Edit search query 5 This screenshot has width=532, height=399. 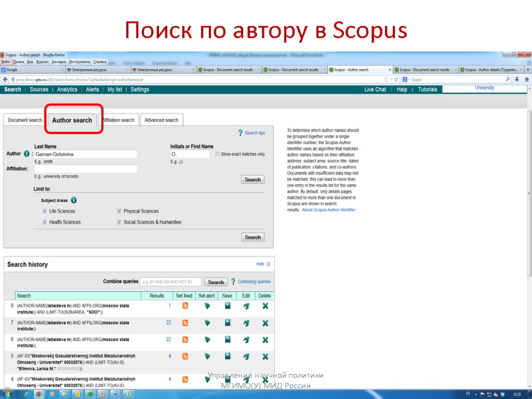[x=246, y=356]
